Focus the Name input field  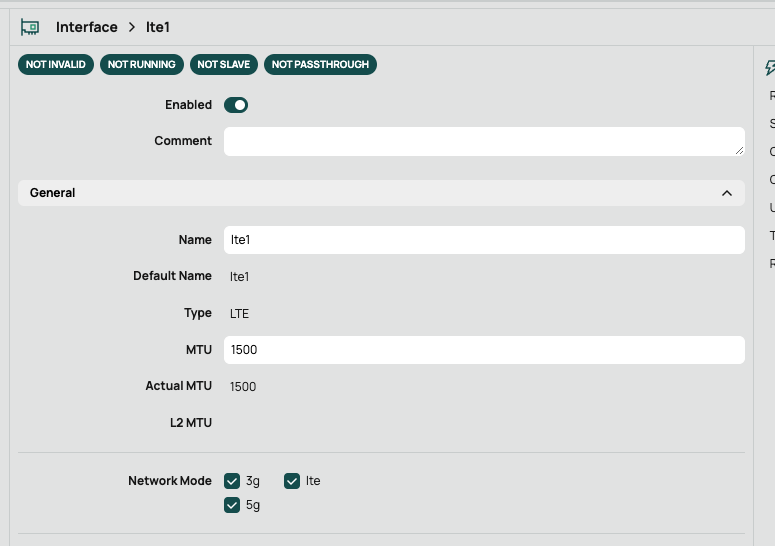pyautogui.click(x=484, y=240)
